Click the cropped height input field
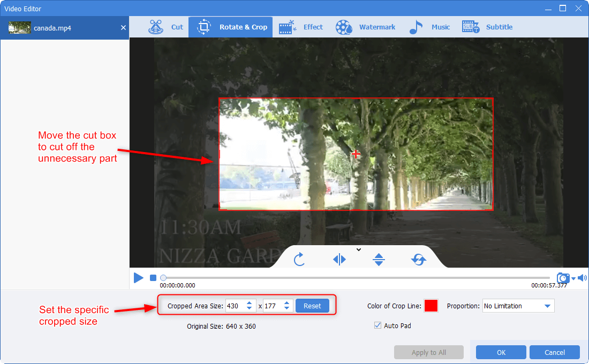 pyautogui.click(x=273, y=306)
